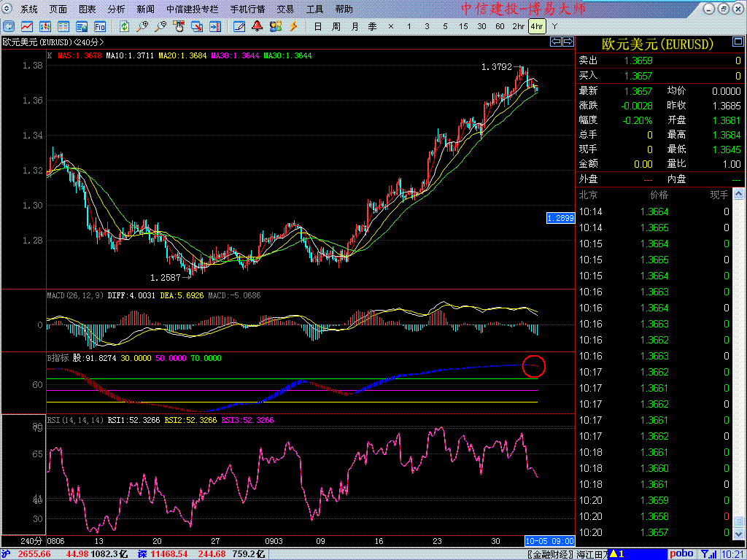Switch to the 2hr timeframe
Image resolution: width=747 pixels, height=560 pixels.
(x=518, y=27)
